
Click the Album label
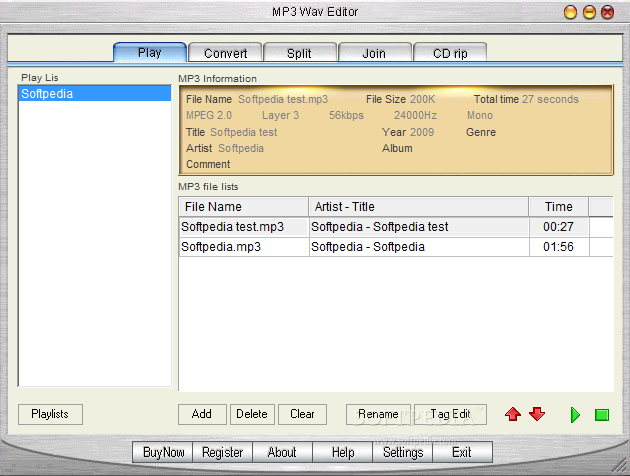tap(397, 148)
